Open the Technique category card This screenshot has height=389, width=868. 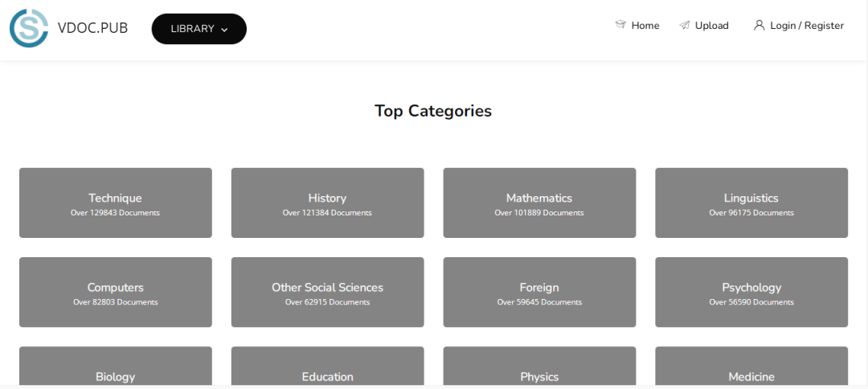click(x=116, y=203)
